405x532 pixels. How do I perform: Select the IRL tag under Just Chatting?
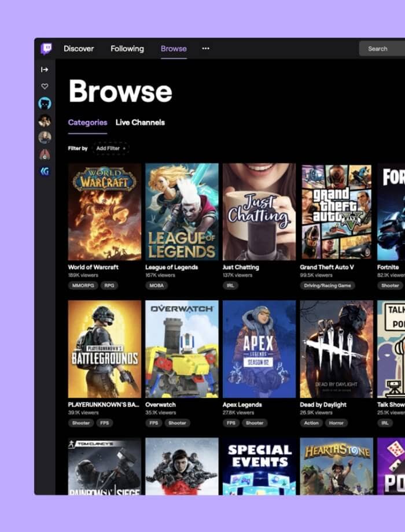pyautogui.click(x=230, y=285)
